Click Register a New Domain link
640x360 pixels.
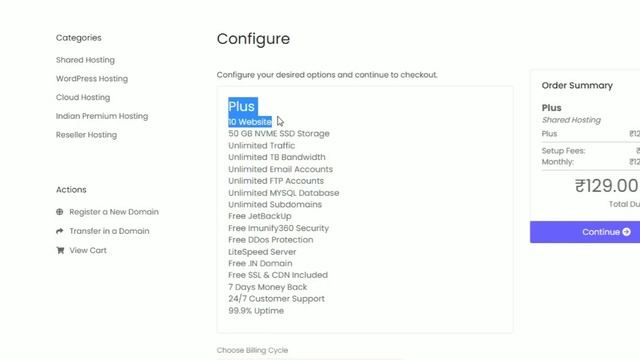pyautogui.click(x=114, y=212)
